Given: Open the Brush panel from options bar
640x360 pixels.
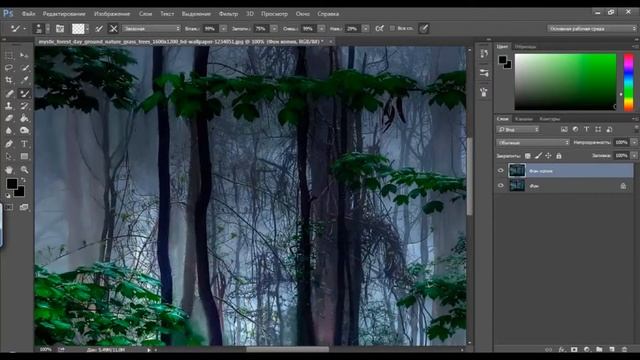Looking at the screenshot, I should pyautogui.click(x=60, y=29).
